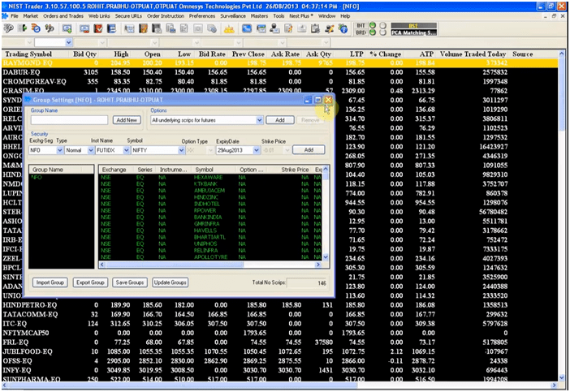
Task: Expand the Exchg-Seg NFO dropdown
Action: 60,150
